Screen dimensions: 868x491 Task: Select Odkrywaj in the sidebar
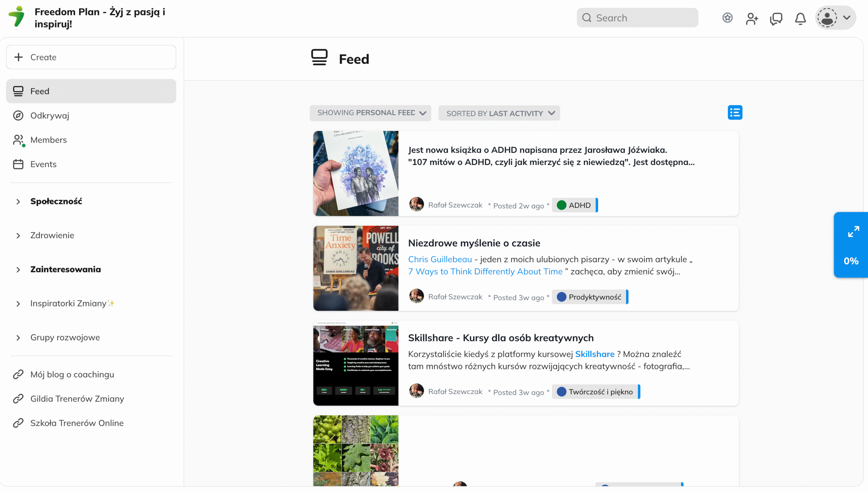coord(50,116)
